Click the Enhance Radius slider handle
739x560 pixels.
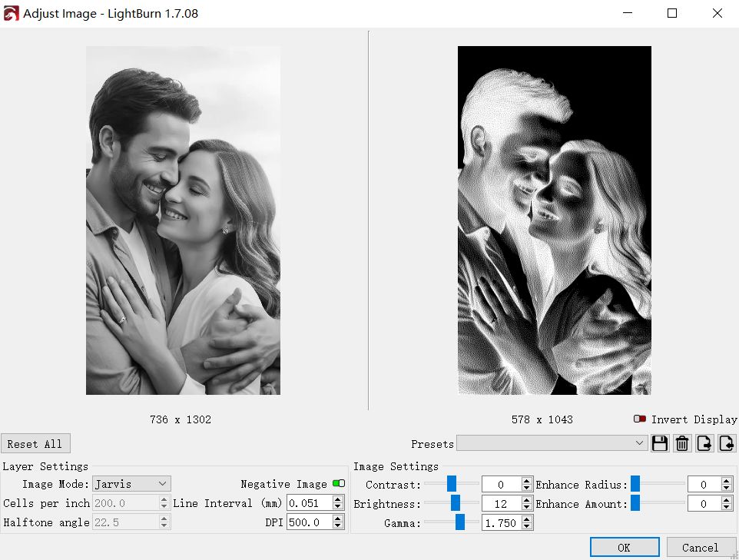[635, 484]
